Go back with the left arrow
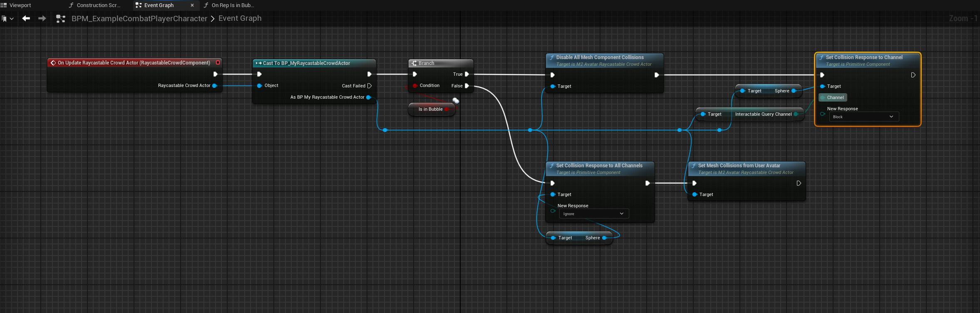Viewport: 980px width, 313px height. pyautogui.click(x=26, y=18)
